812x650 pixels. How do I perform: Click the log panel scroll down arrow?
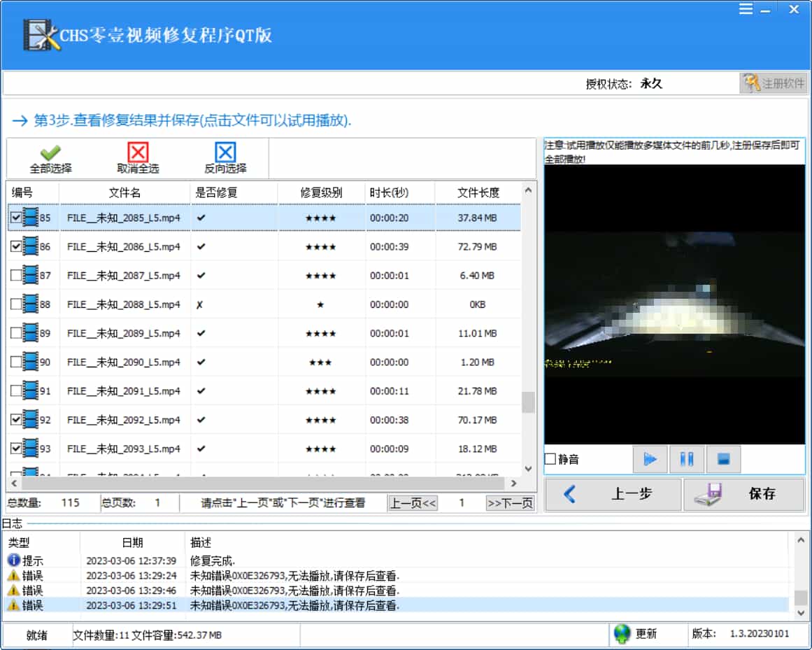(x=801, y=613)
